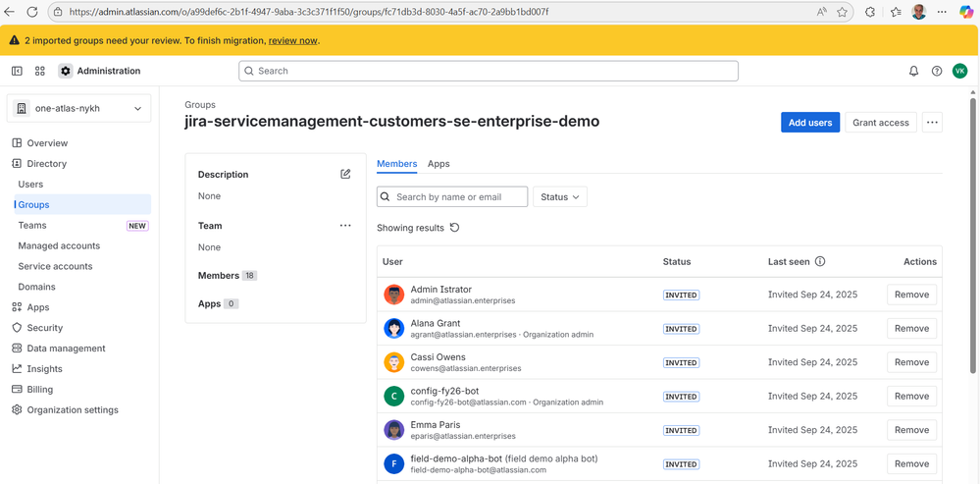Open the app switcher grid icon
Screen dimensions: 980x484
tap(40, 71)
